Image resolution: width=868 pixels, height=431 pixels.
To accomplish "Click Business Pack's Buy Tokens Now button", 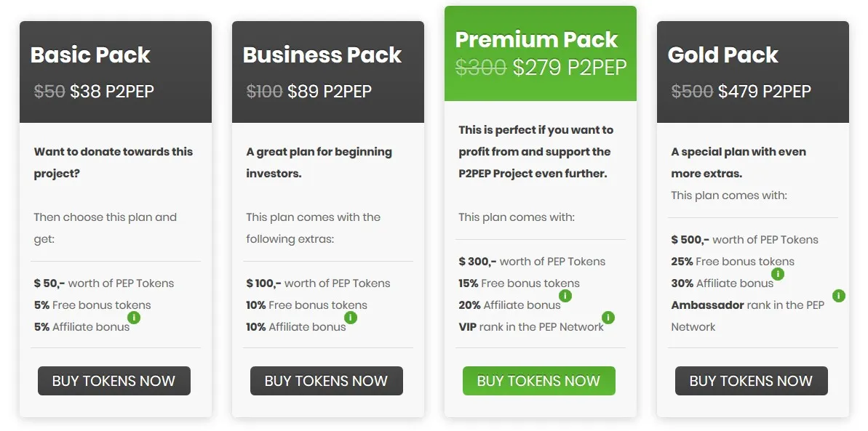I will (x=327, y=381).
